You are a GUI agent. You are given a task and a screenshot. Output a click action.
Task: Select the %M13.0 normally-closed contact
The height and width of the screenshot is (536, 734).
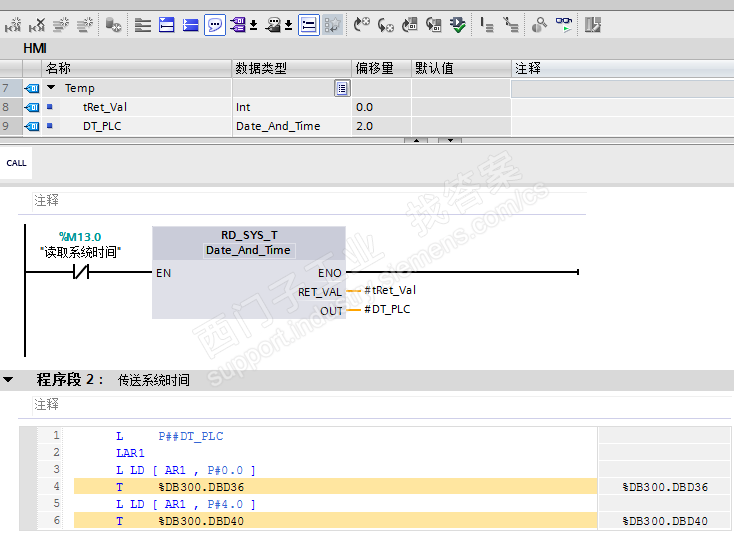(81, 272)
